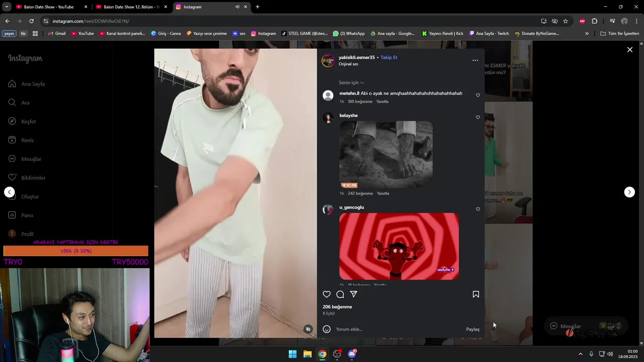Go to next reel arrow
The width and height of the screenshot is (644, 362).
pos(629,192)
